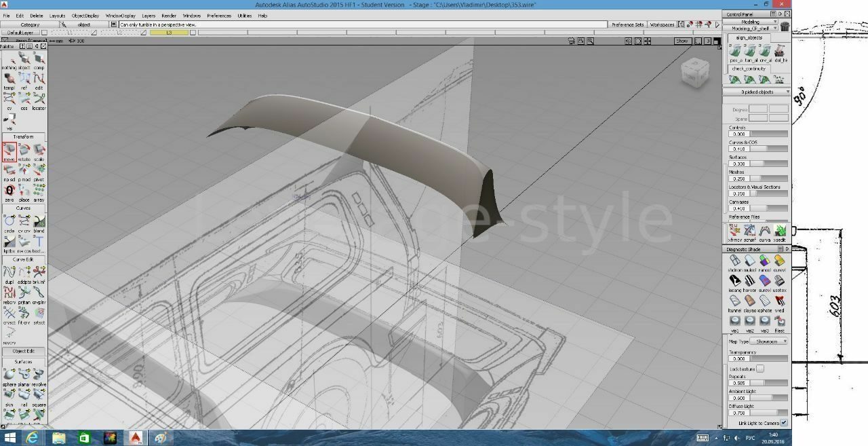Select the scale transform tool
868x446 pixels.
click(39, 151)
